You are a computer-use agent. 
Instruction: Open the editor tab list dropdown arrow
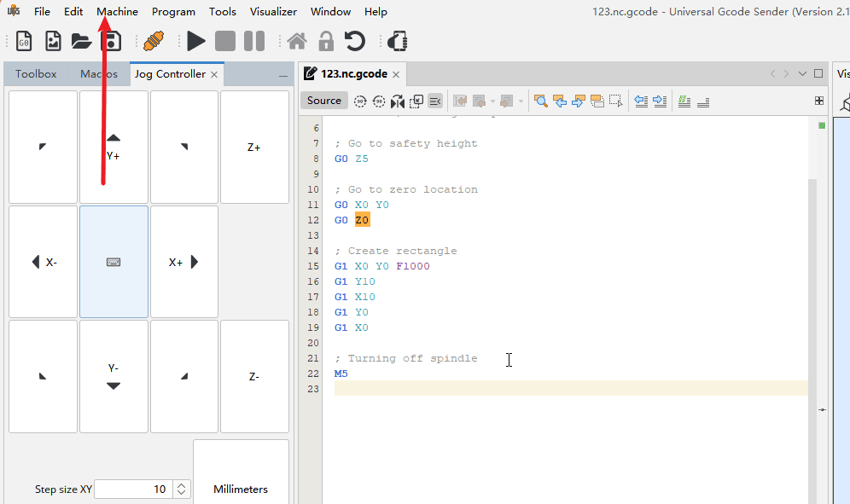(x=802, y=74)
